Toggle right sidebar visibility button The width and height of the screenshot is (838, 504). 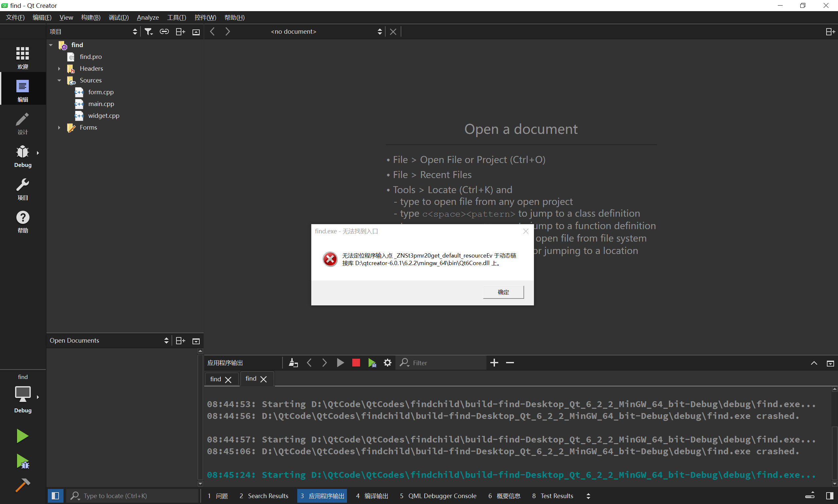click(x=829, y=496)
